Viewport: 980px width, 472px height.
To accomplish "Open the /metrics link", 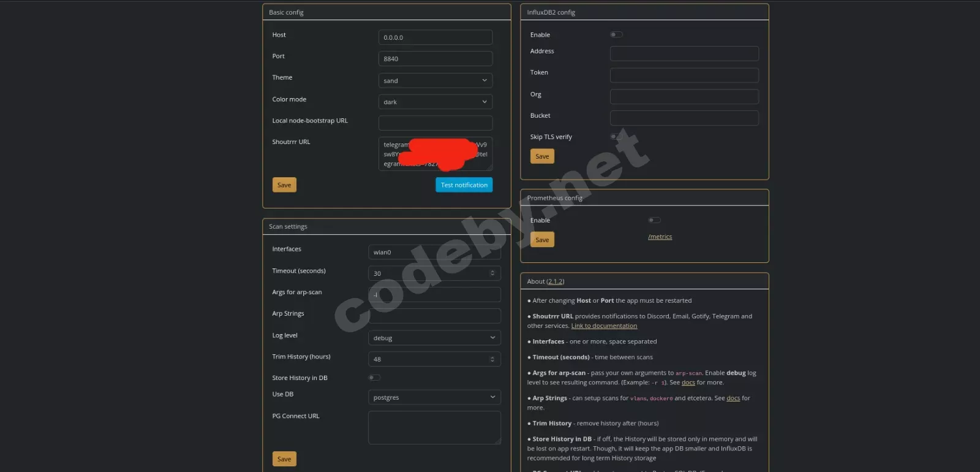I will pyautogui.click(x=660, y=237).
